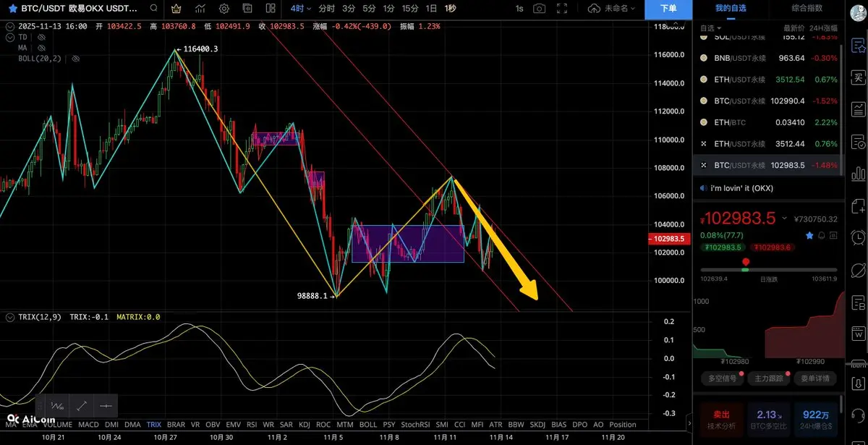Click the cloud save icon
Screen dimensions: 868x445
point(594,9)
